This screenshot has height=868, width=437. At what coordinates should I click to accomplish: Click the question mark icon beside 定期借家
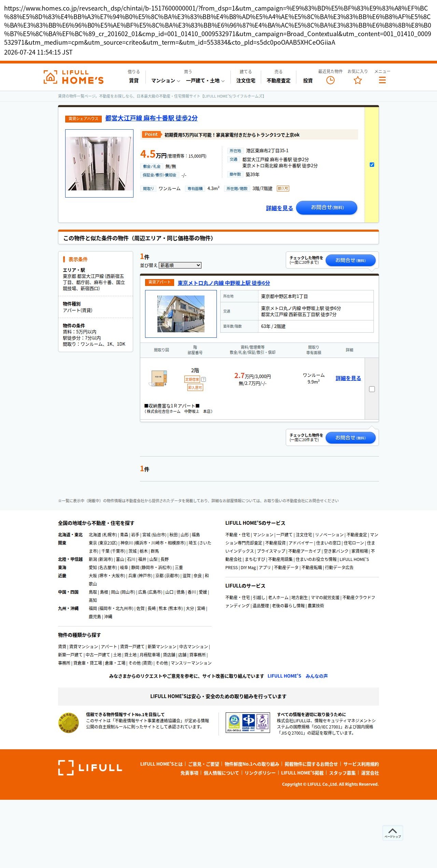(203, 379)
